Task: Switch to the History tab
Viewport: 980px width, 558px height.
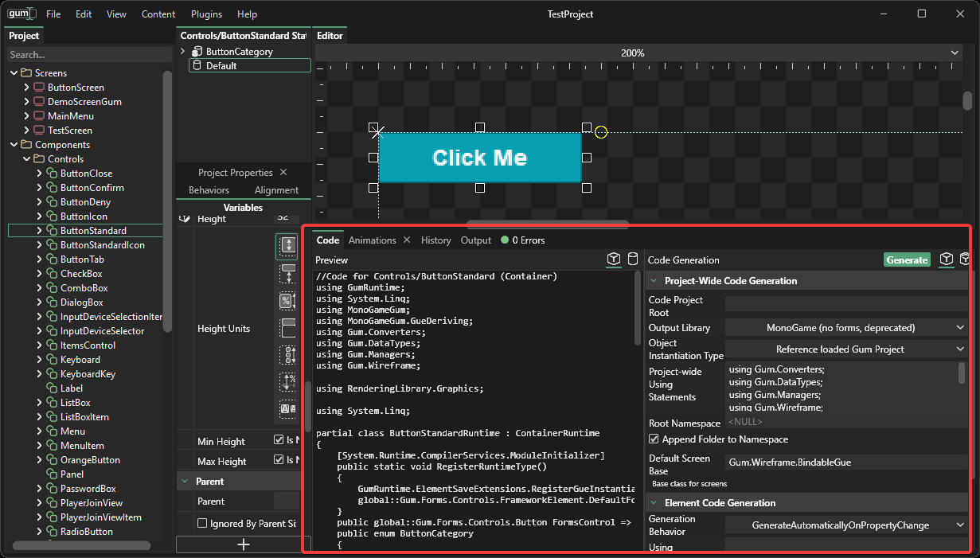Action: [x=435, y=240]
